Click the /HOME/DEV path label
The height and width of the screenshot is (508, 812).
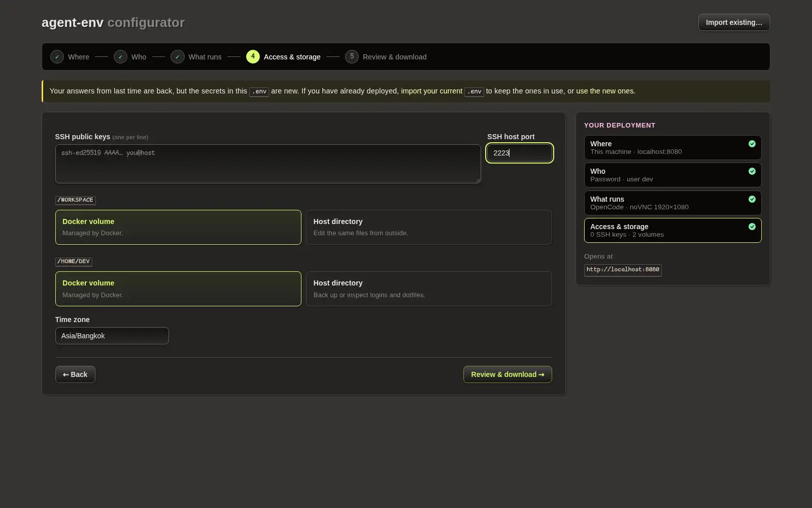74,262
